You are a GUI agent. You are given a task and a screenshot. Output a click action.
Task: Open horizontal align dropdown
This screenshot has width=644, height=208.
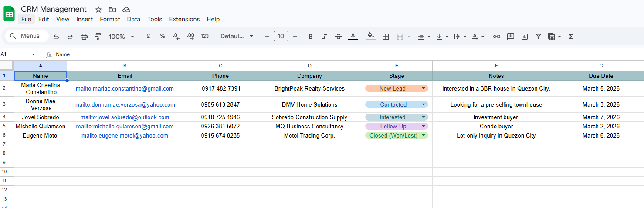tap(424, 37)
